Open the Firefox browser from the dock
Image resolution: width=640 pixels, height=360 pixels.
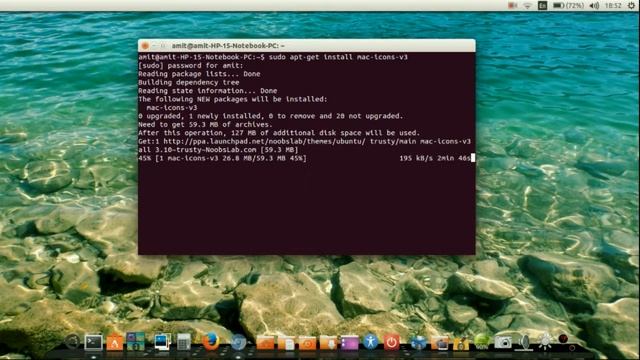tap(211, 342)
